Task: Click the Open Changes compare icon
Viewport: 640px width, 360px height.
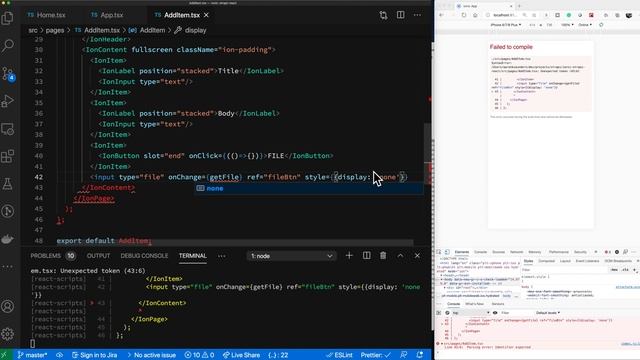Action: (x=383, y=15)
